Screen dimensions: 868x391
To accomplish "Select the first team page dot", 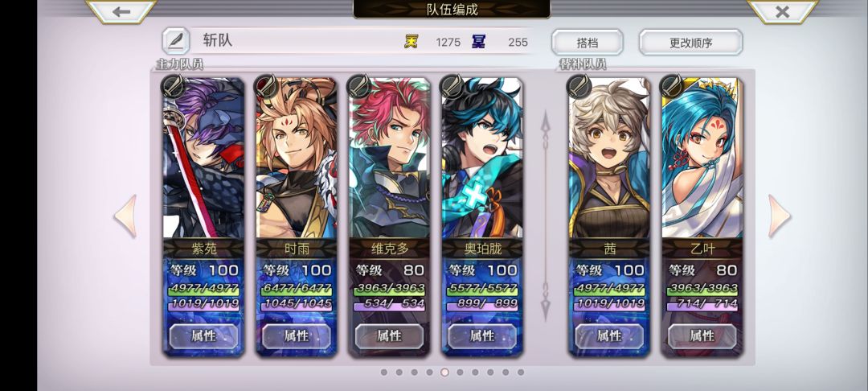I will 383,372.
